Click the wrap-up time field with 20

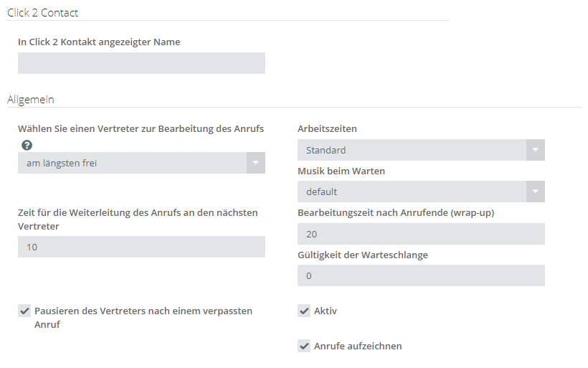coord(421,234)
